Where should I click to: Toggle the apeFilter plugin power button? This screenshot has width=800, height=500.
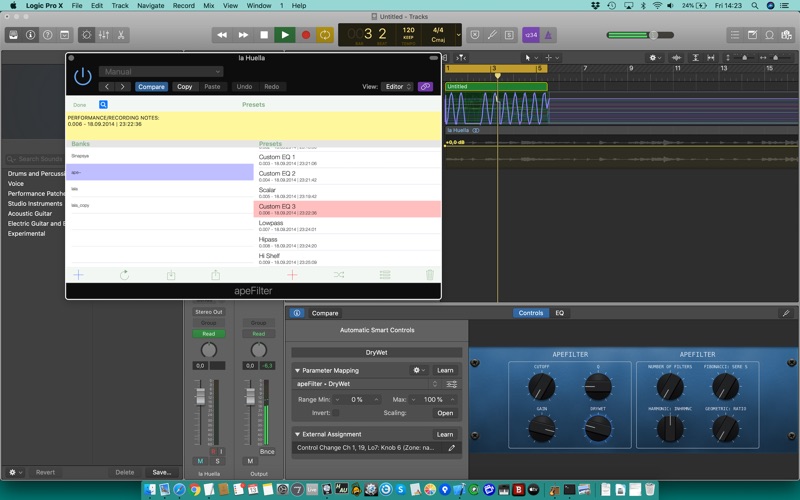click(x=83, y=77)
